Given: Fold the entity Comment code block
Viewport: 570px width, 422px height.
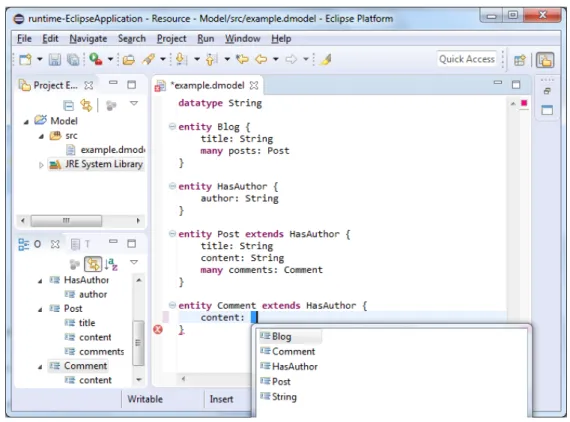Looking at the screenshot, I should (172, 305).
